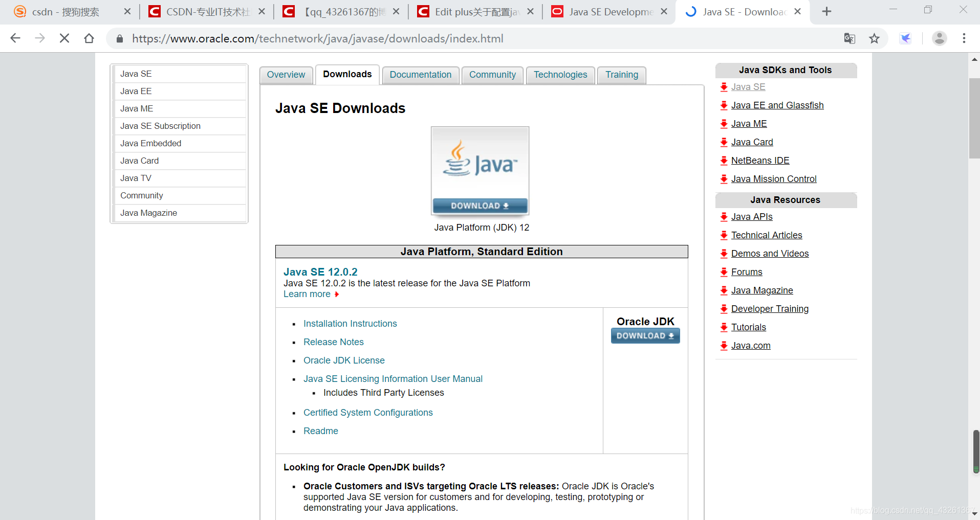Open the Java.com link
This screenshot has height=520, width=980.
tap(751, 346)
